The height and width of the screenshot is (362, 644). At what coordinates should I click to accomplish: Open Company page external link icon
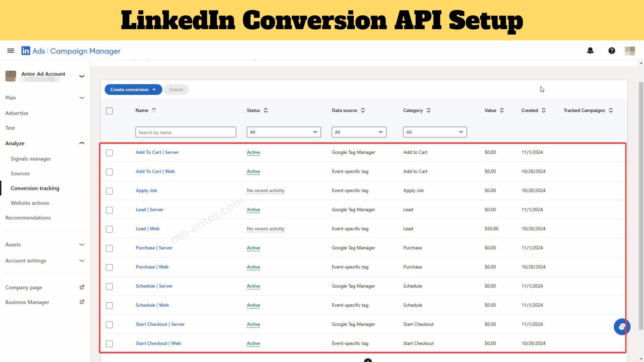coord(82,287)
